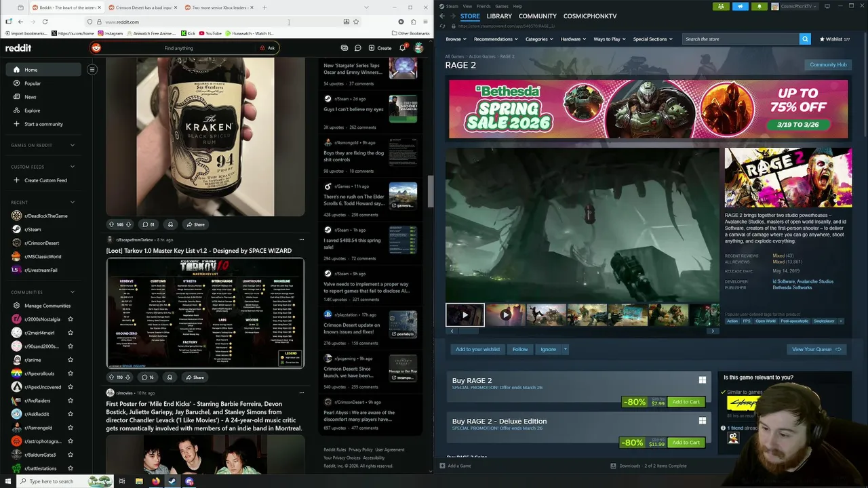Open Steam Special Sections dropdown
The height and width of the screenshot is (488, 868).
pyautogui.click(x=652, y=39)
